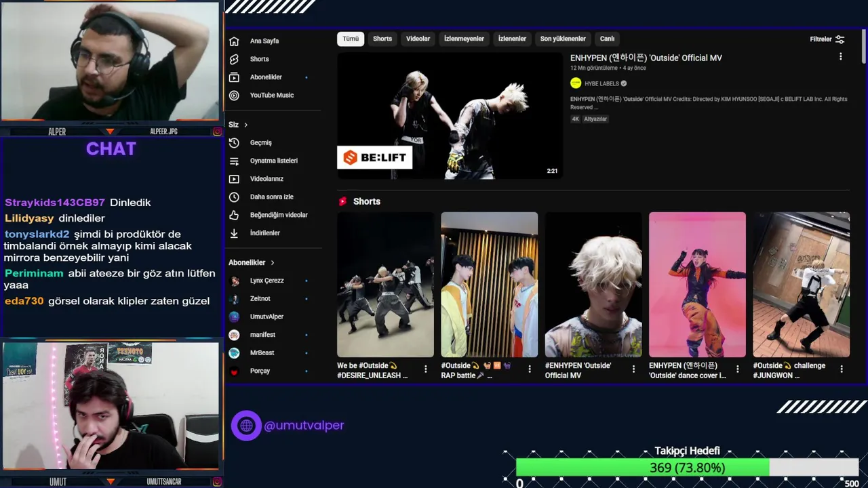868x488 pixels.
Task: Open options for 'We be #Outside' short
Action: pyautogui.click(x=426, y=369)
